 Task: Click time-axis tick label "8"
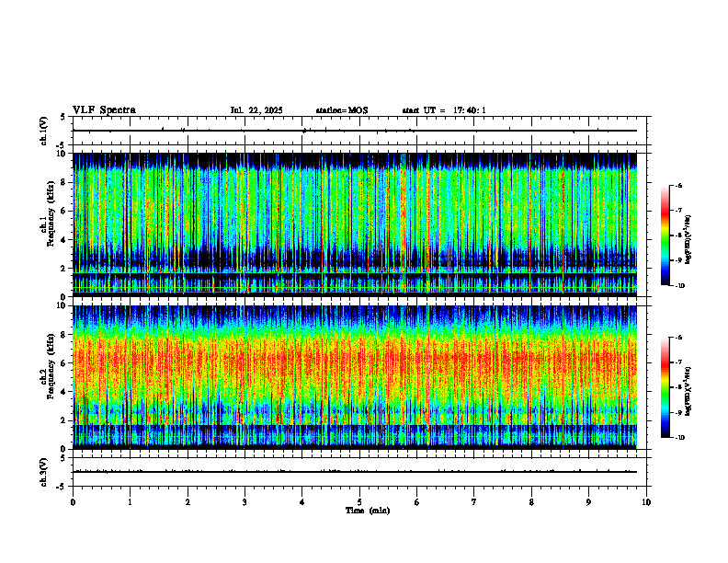531,502
